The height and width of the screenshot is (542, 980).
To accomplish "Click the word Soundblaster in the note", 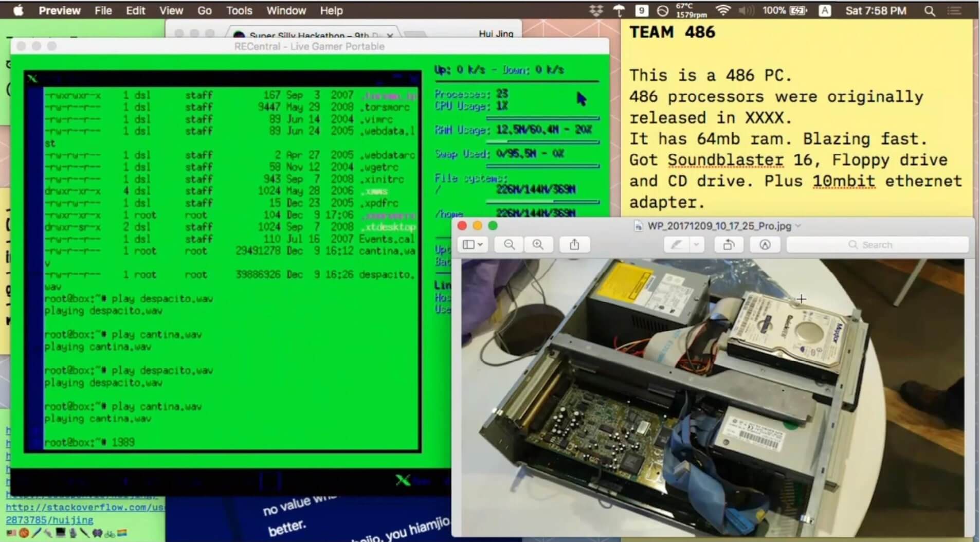I will [x=725, y=160].
